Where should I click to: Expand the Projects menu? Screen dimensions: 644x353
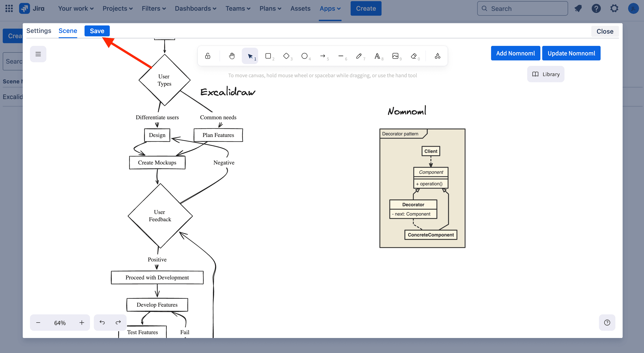click(x=117, y=8)
